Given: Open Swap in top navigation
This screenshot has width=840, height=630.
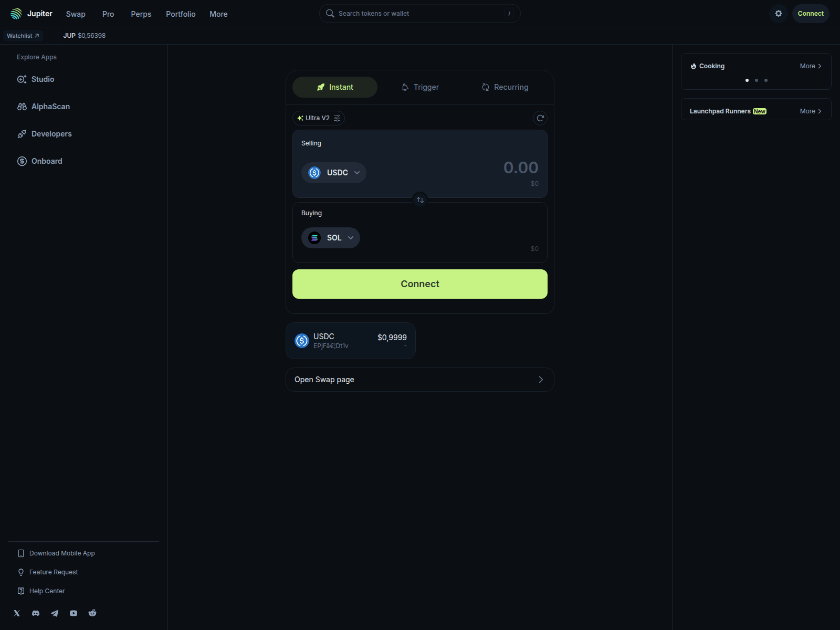Looking at the screenshot, I should (76, 14).
